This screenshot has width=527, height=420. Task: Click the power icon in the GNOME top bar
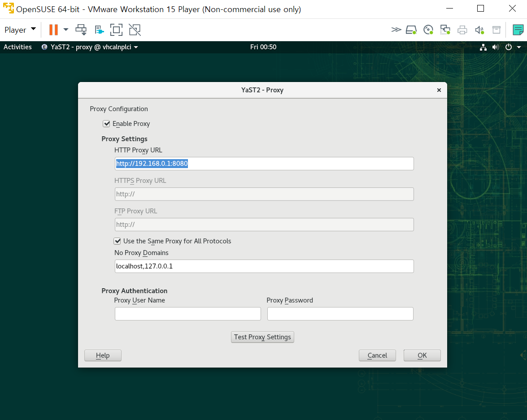coord(509,48)
